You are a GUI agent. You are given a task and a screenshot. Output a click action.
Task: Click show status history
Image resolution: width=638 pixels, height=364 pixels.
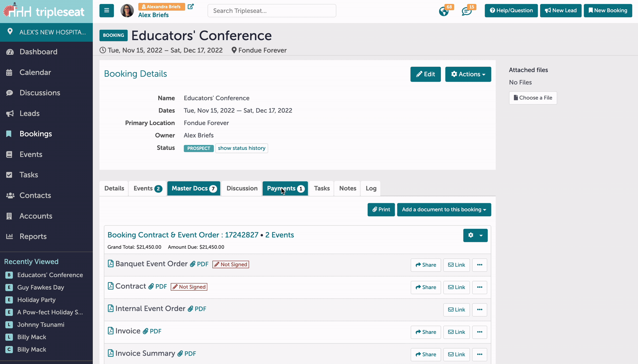[241, 148]
